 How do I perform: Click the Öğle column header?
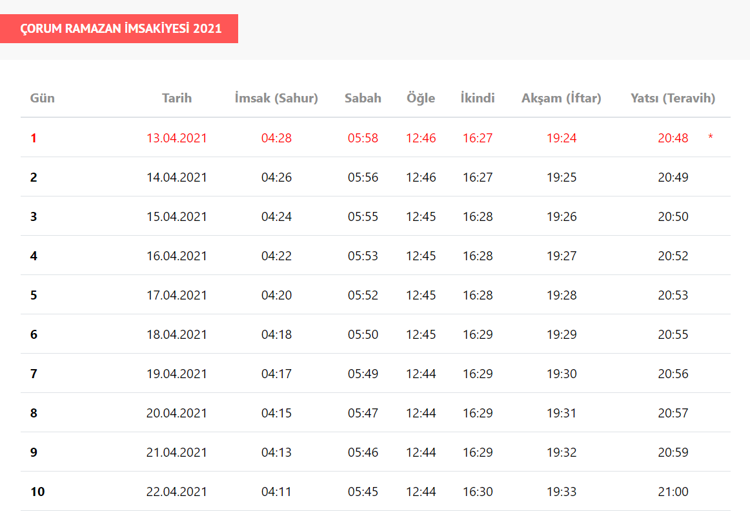pos(421,98)
